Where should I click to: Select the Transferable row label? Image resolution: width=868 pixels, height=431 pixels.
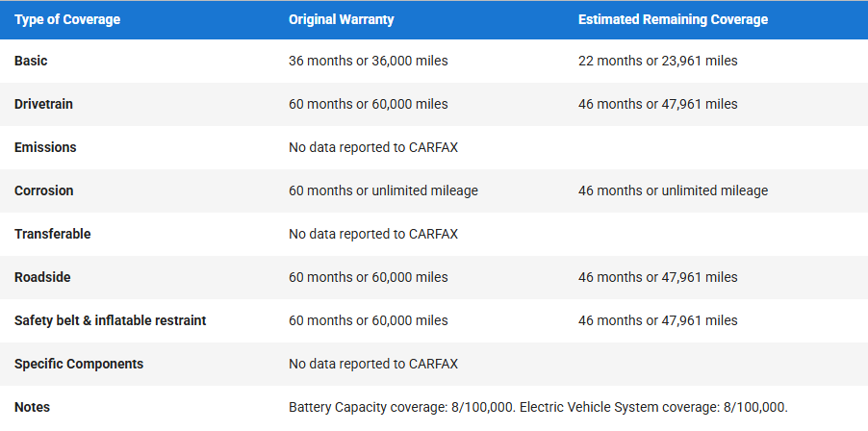coord(53,234)
